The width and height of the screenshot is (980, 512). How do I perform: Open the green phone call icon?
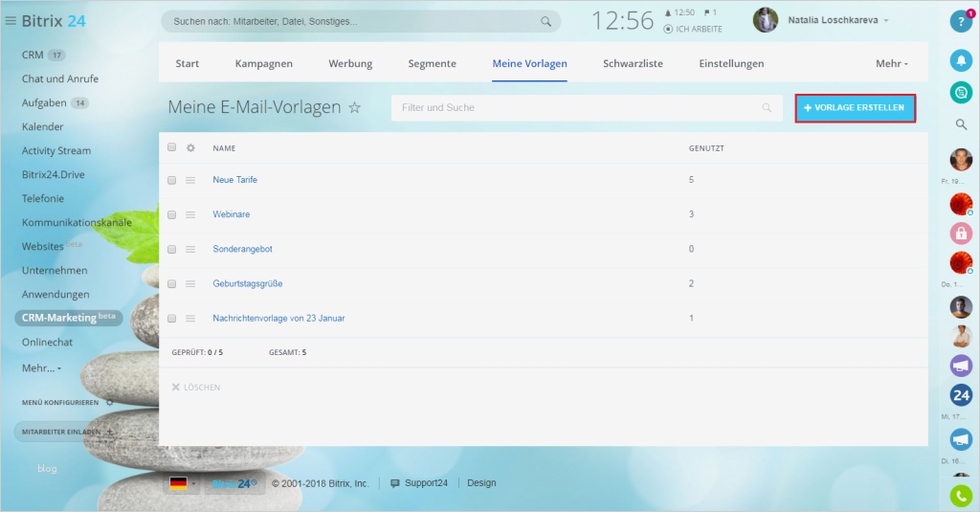pos(961,497)
